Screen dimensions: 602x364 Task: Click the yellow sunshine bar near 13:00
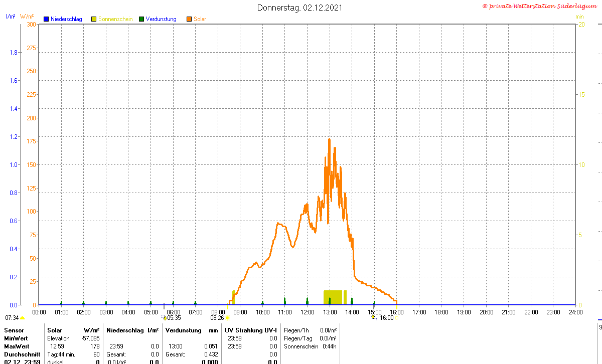pos(333,297)
